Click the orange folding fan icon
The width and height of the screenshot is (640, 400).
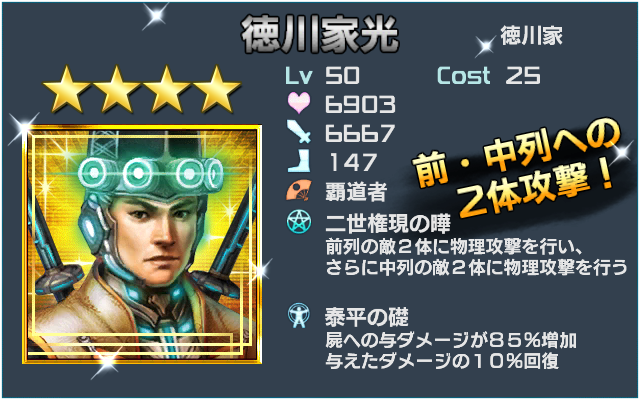299,190
